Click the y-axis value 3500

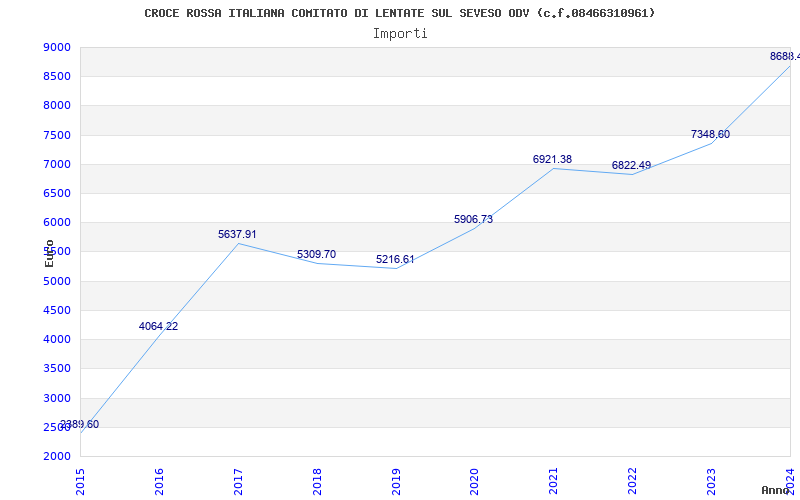pos(58,369)
